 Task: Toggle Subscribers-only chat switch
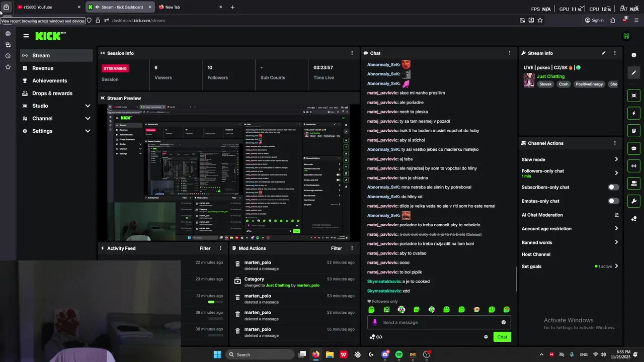613,187
